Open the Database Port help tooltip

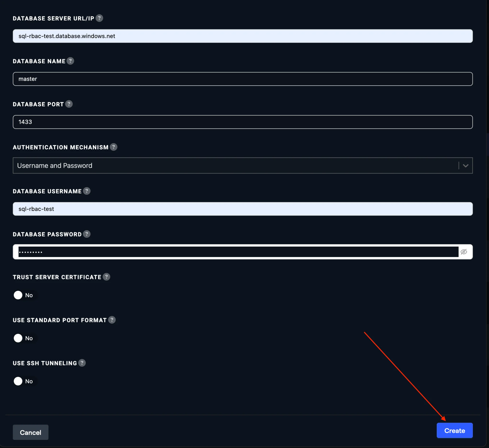[69, 104]
